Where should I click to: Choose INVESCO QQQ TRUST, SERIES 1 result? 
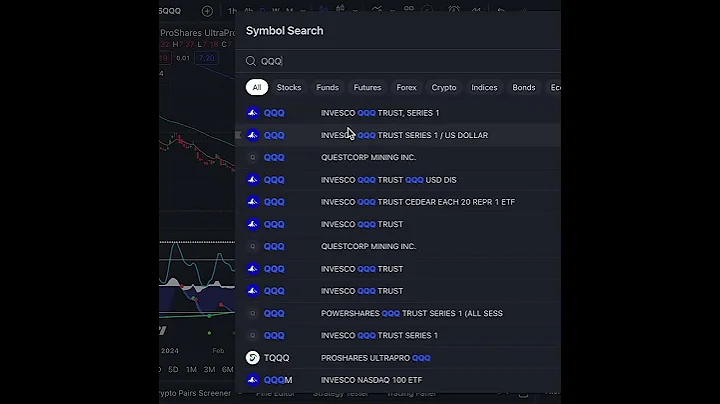coord(398,113)
